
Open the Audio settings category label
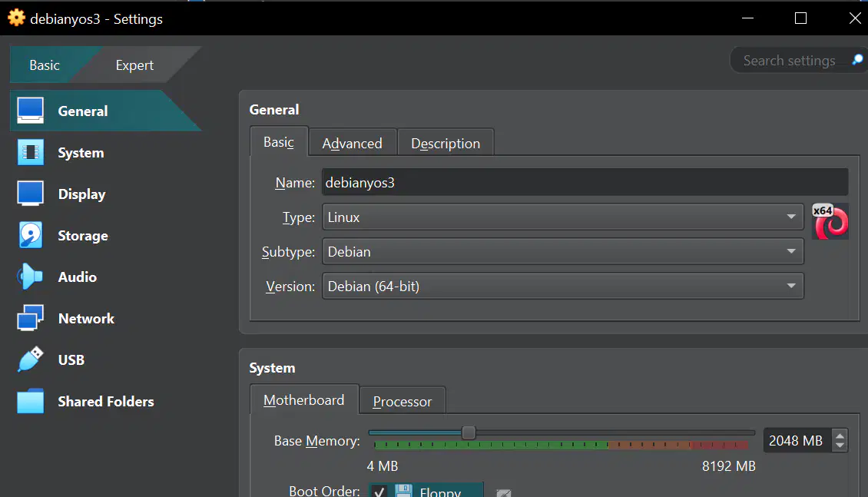78,277
